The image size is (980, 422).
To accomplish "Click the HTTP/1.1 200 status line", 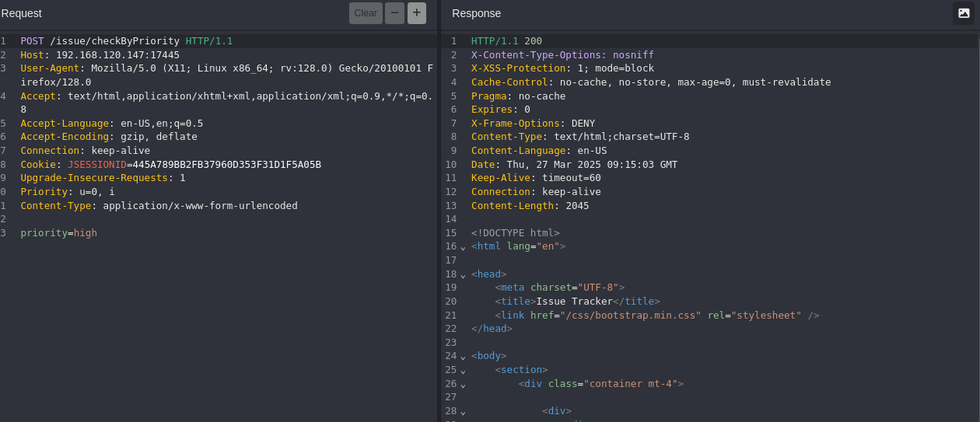I will [x=506, y=41].
